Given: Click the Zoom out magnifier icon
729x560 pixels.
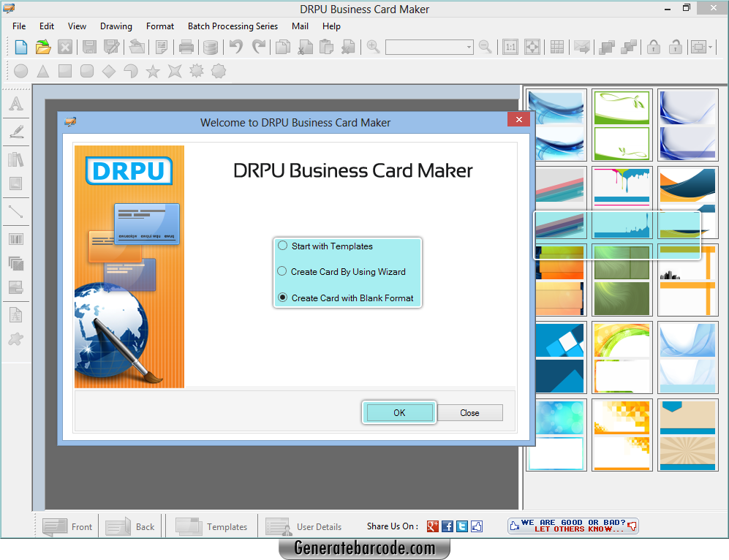Looking at the screenshot, I should [485, 47].
